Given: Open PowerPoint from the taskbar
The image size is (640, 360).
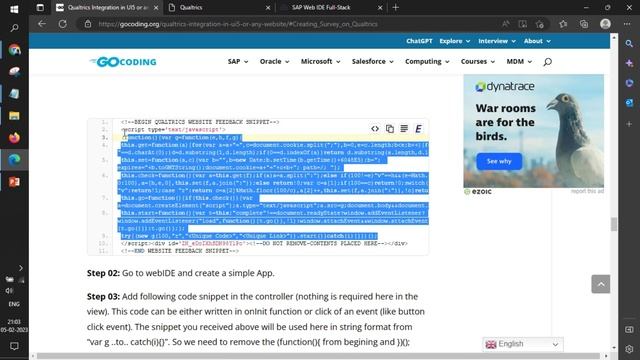Looking at the screenshot, I should point(14,182).
